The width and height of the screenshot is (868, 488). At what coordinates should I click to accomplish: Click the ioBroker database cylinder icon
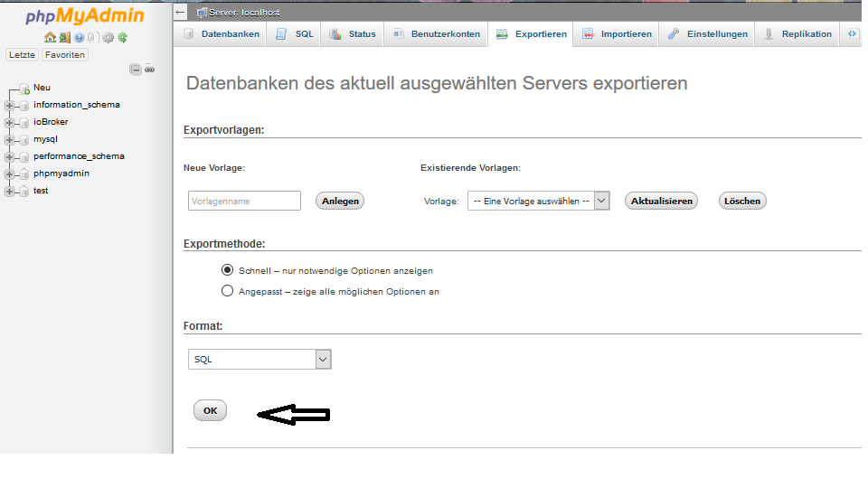pyautogui.click(x=24, y=123)
